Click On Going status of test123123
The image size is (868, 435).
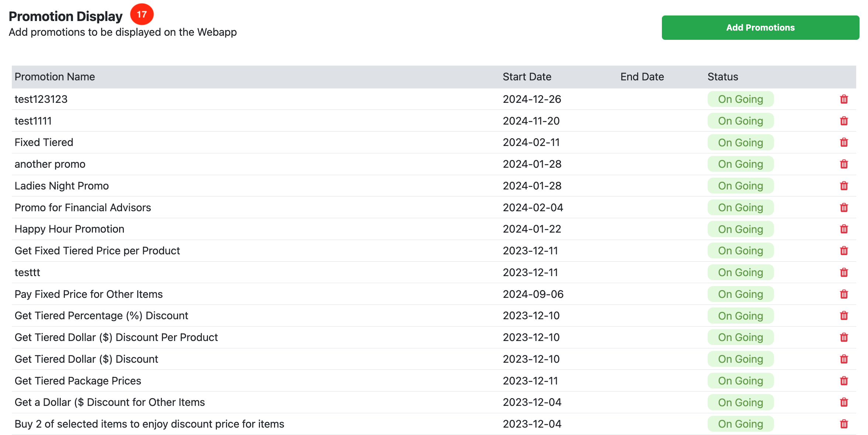(x=740, y=99)
